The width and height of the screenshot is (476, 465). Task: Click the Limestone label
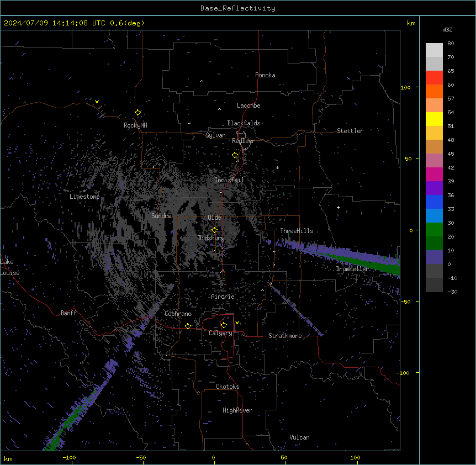(x=84, y=197)
